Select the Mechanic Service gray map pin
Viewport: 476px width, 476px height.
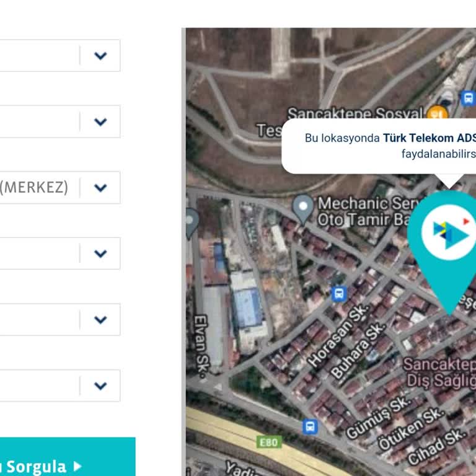[303, 209]
